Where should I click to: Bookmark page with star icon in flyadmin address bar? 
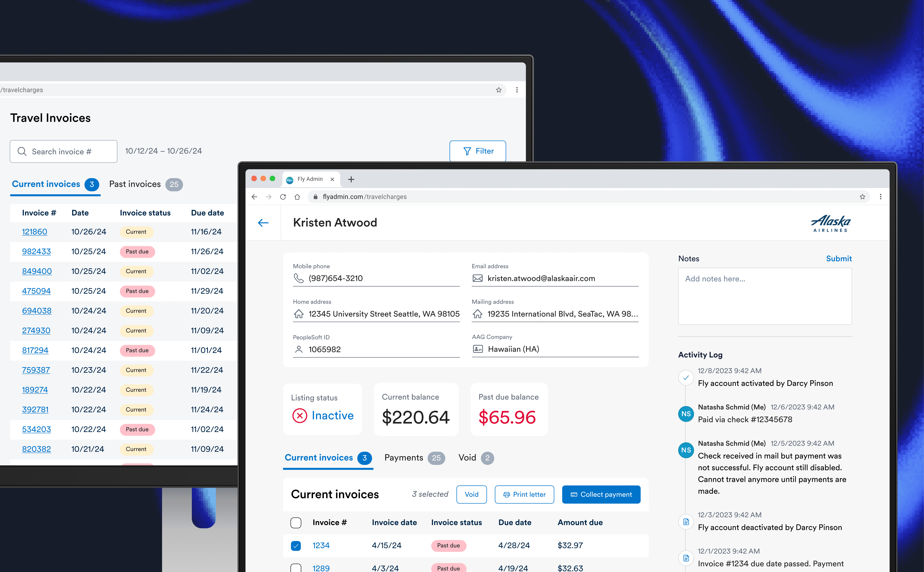pyautogui.click(x=862, y=197)
